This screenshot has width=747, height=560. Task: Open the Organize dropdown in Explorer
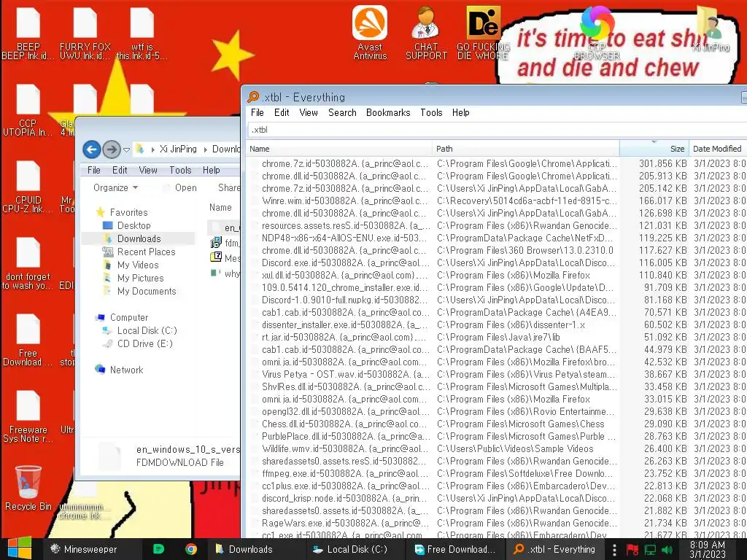pyautogui.click(x=116, y=187)
